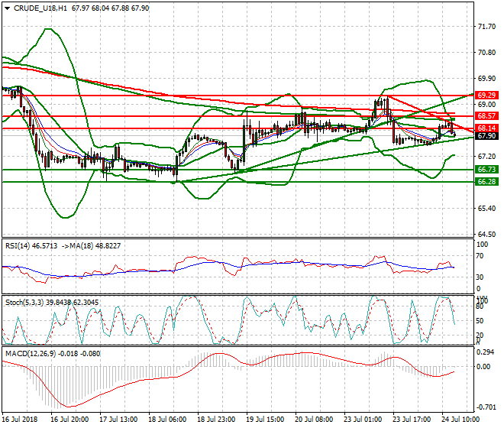Click the 71.70 price scale value
The width and height of the screenshot is (504, 428).
coord(486,27)
